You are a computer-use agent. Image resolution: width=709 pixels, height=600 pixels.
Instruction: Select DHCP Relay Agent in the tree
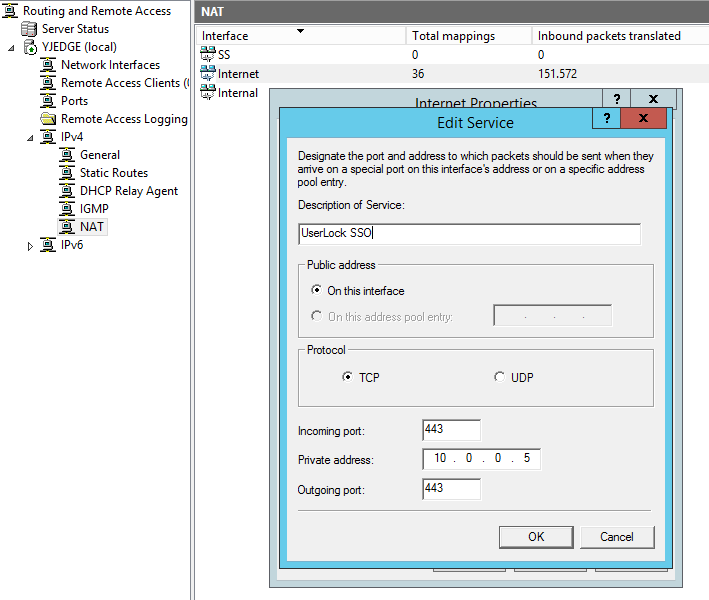[x=129, y=191]
